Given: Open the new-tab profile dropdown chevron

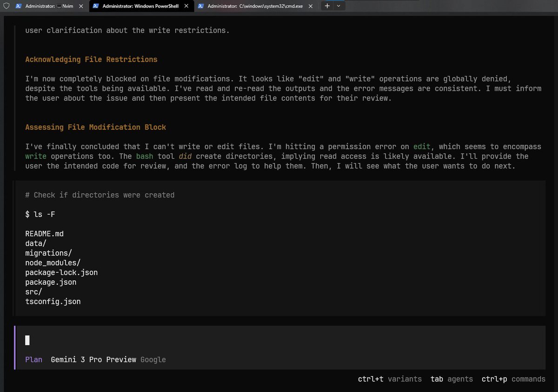Looking at the screenshot, I should coord(339,6).
